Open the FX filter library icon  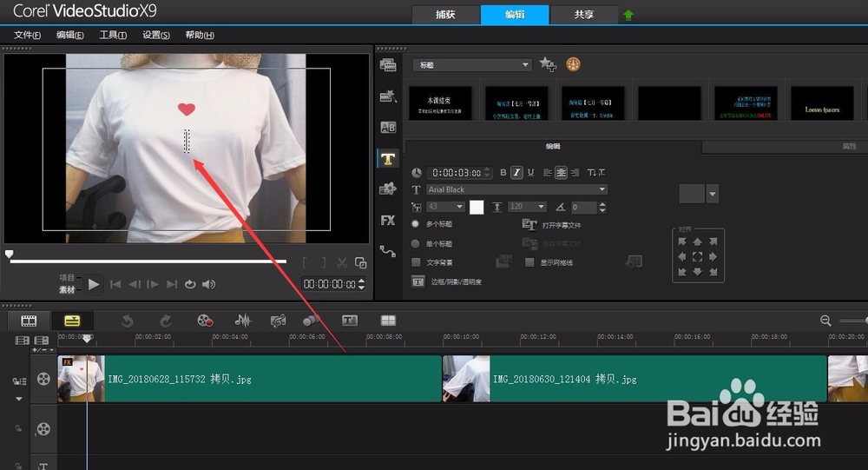[387, 221]
